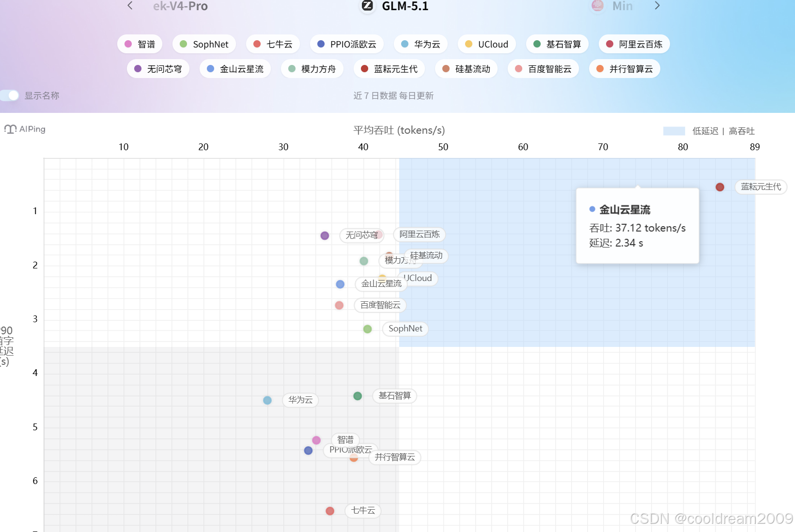Toggle 百度智能云 legend chip
This screenshot has height=532, width=795.
click(x=543, y=69)
